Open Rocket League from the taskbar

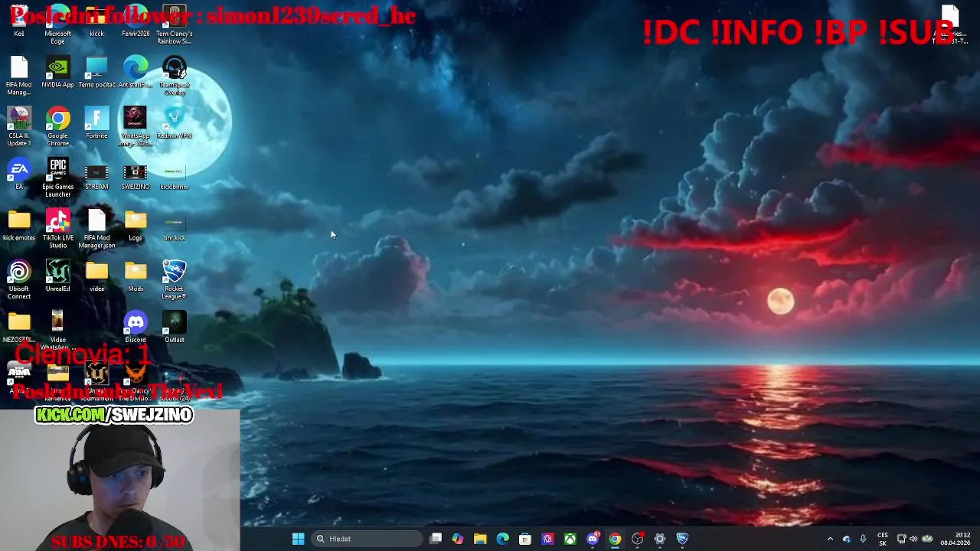682,539
